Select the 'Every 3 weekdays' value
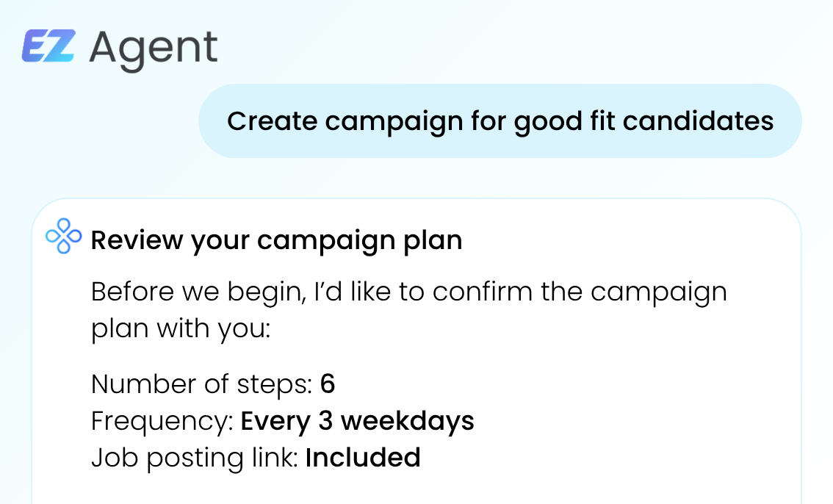Viewport: 833px width, 504px height. click(x=358, y=422)
